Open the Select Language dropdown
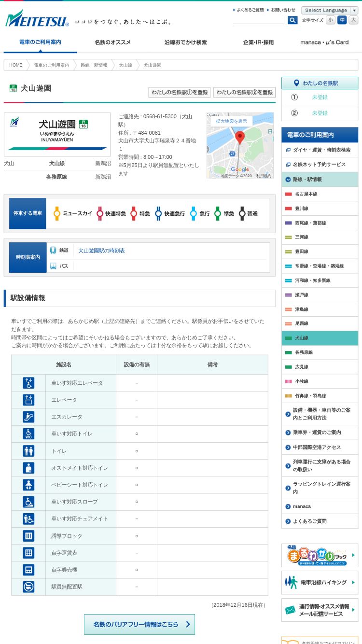 click(330, 10)
